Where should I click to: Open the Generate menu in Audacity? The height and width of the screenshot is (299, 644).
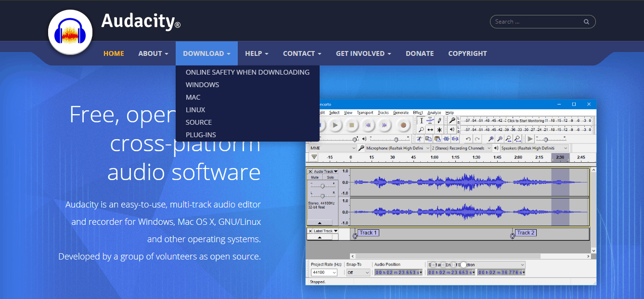(x=401, y=113)
